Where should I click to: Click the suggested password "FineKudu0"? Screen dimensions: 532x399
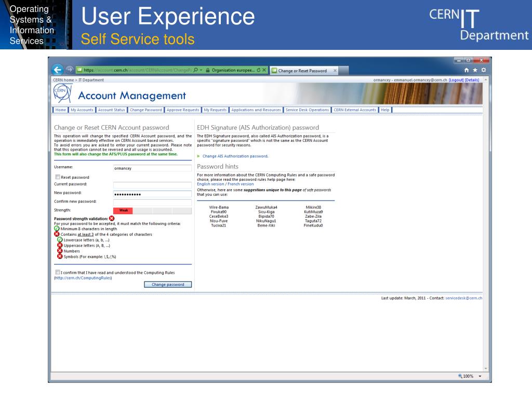(x=313, y=225)
